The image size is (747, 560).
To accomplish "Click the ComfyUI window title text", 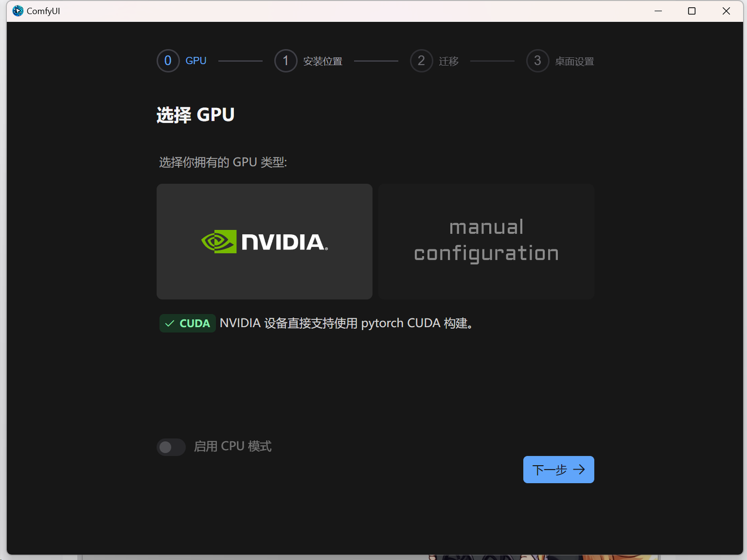I will pyautogui.click(x=44, y=11).
